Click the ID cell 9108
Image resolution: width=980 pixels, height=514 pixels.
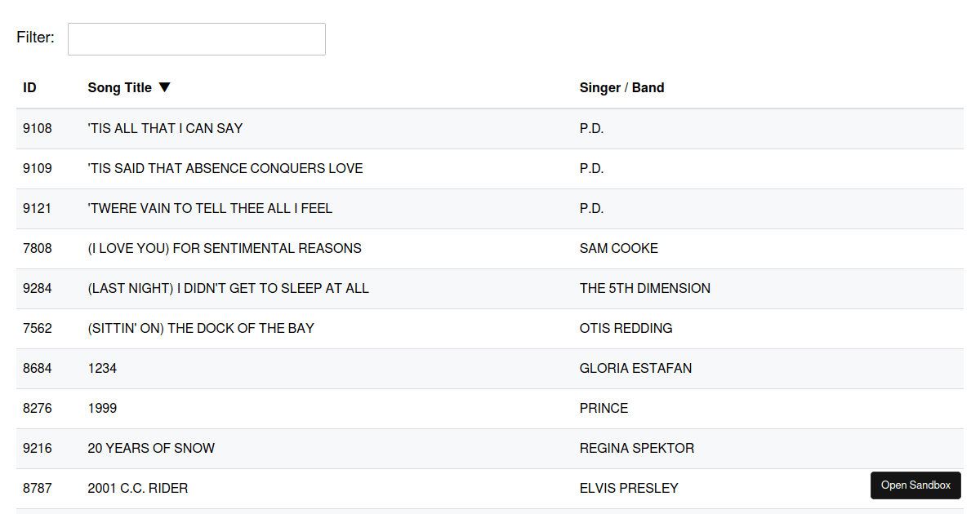[38, 128]
